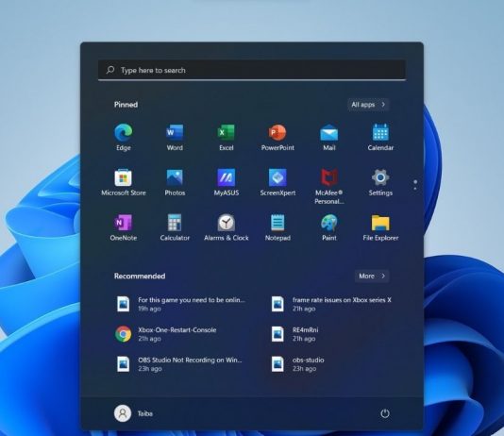The height and width of the screenshot is (436, 504).
Task: Open the Excel app
Action: pos(227,137)
